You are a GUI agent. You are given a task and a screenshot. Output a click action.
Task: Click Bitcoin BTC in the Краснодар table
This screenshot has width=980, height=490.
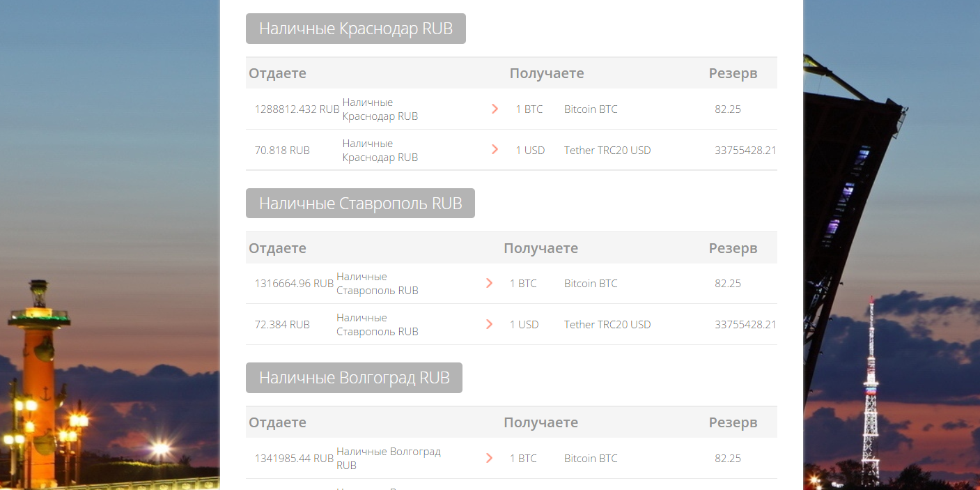[591, 109]
